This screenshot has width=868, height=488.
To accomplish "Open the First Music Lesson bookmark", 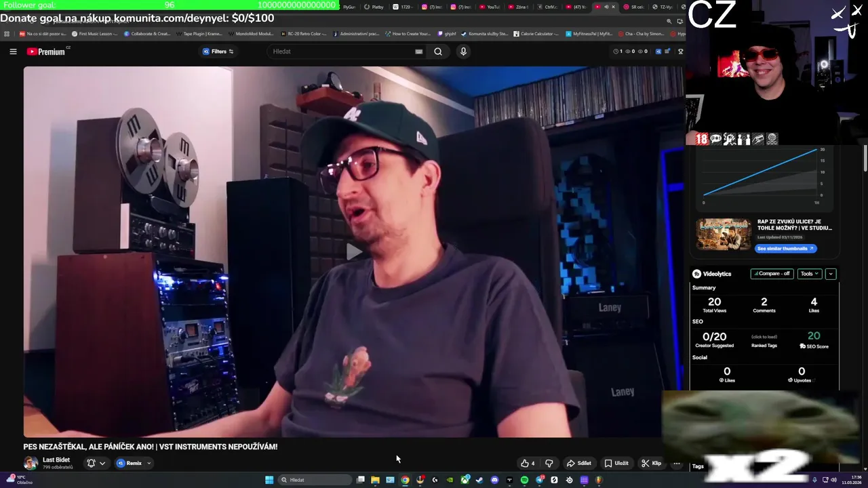I will (x=94, y=33).
